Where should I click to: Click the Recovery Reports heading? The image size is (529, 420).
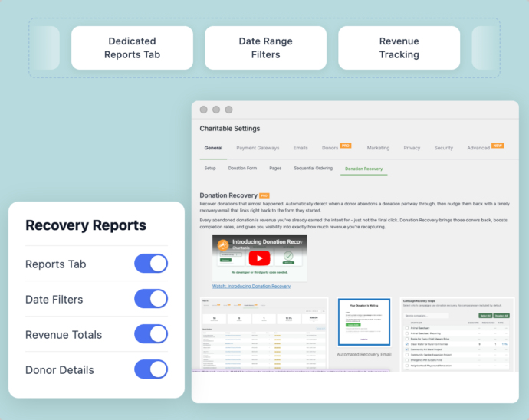(x=86, y=225)
